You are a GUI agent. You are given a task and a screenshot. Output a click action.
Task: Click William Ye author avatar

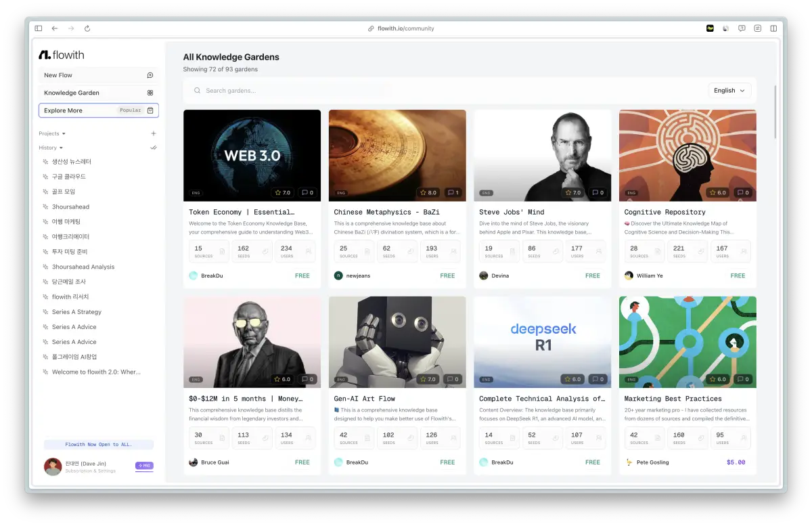click(629, 276)
